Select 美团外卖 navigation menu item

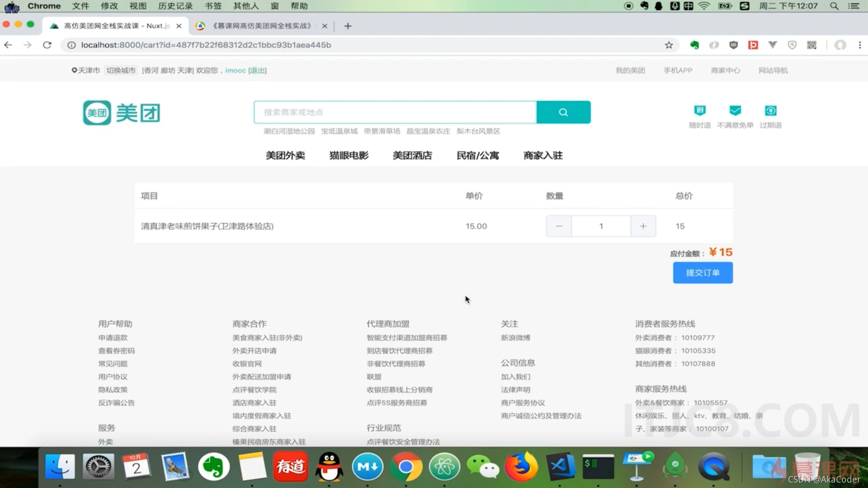tap(285, 155)
